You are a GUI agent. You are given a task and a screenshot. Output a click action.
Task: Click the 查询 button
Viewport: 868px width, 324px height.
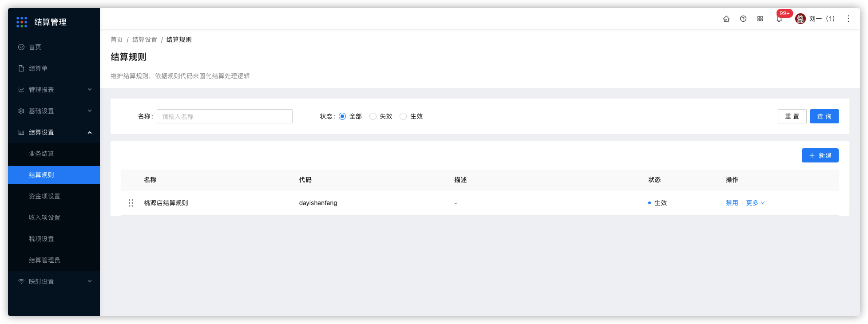(x=824, y=116)
